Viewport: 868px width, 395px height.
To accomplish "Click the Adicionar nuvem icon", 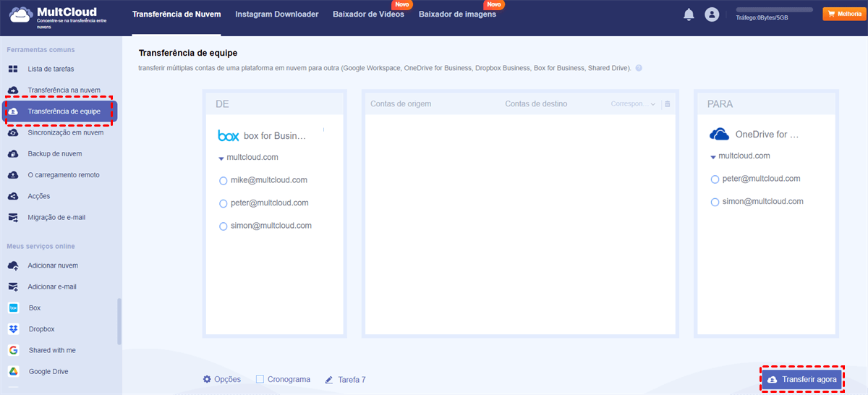I will [x=13, y=266].
